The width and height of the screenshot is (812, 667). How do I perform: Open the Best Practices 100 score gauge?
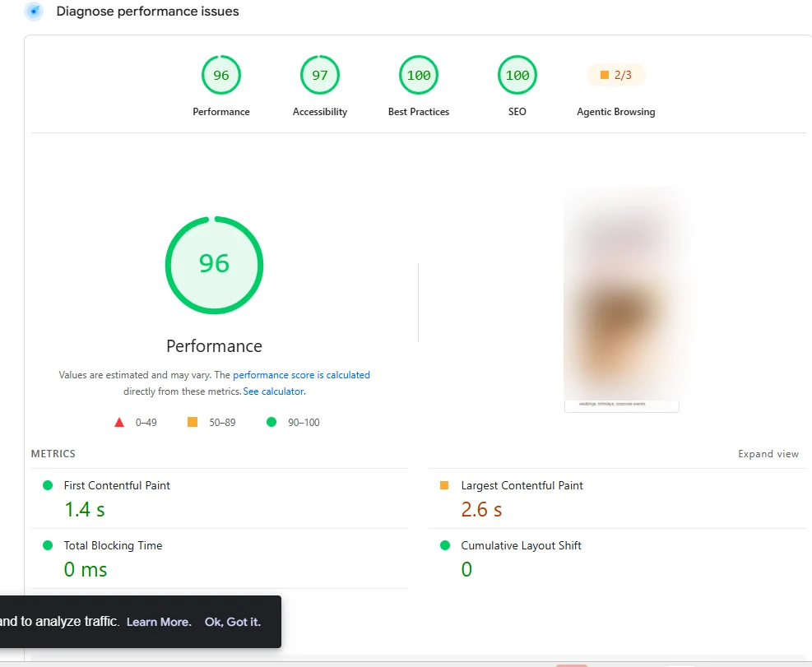[x=419, y=75]
